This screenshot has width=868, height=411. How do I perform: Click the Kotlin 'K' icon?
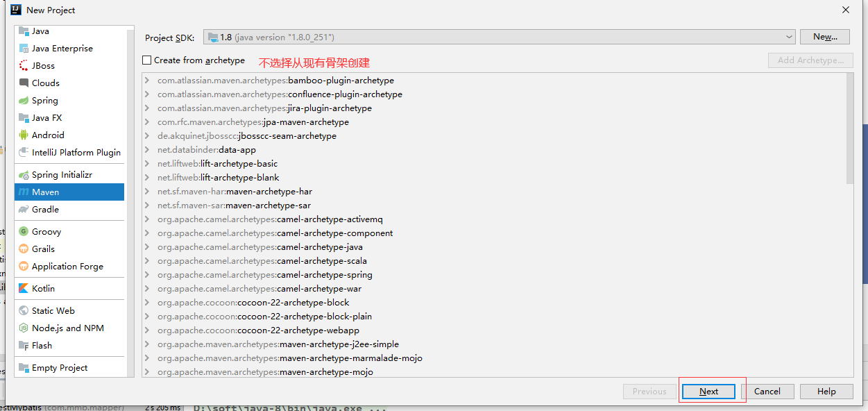click(24, 289)
